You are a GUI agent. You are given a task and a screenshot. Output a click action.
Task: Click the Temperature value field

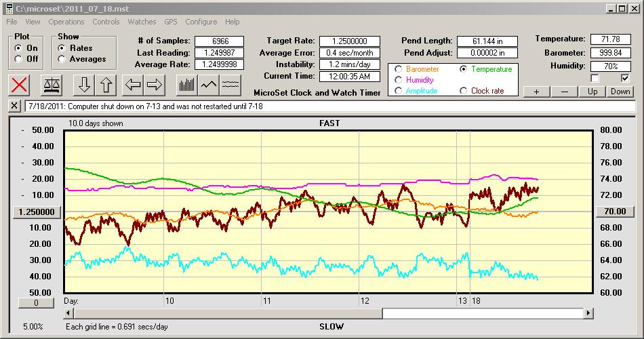[610, 39]
